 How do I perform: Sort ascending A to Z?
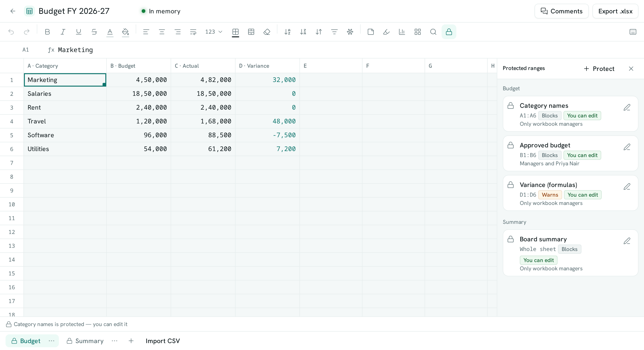click(x=287, y=32)
